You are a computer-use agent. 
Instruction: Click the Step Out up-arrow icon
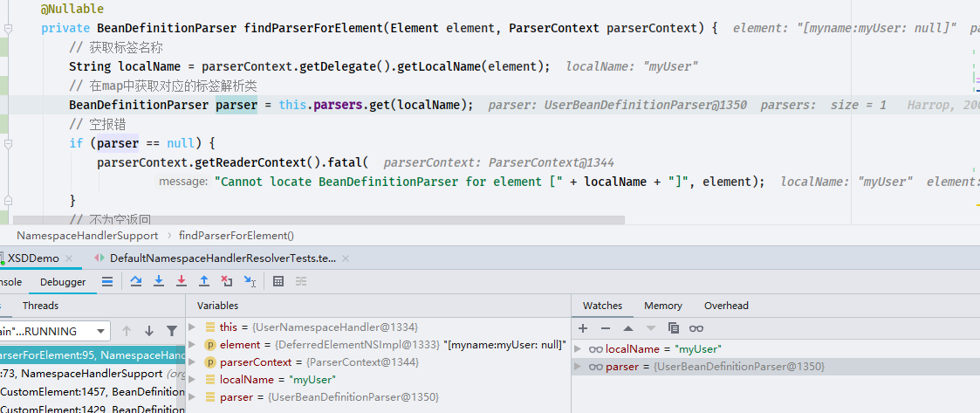[203, 281]
